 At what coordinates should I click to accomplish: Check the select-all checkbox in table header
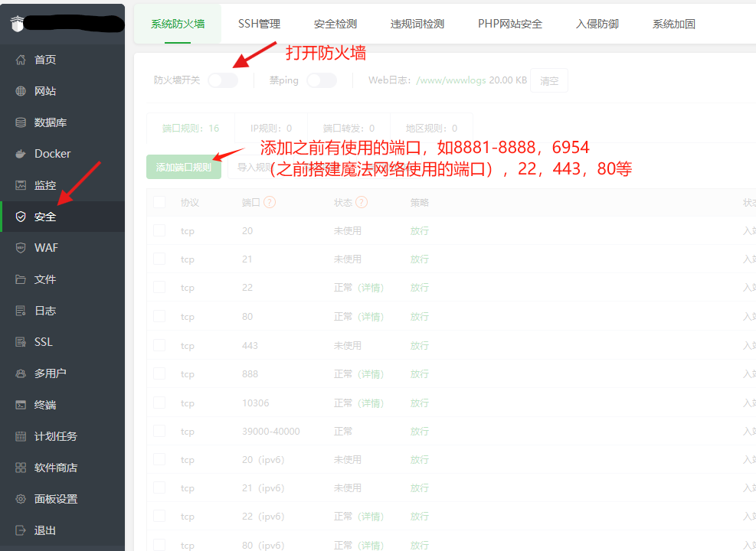tap(159, 203)
